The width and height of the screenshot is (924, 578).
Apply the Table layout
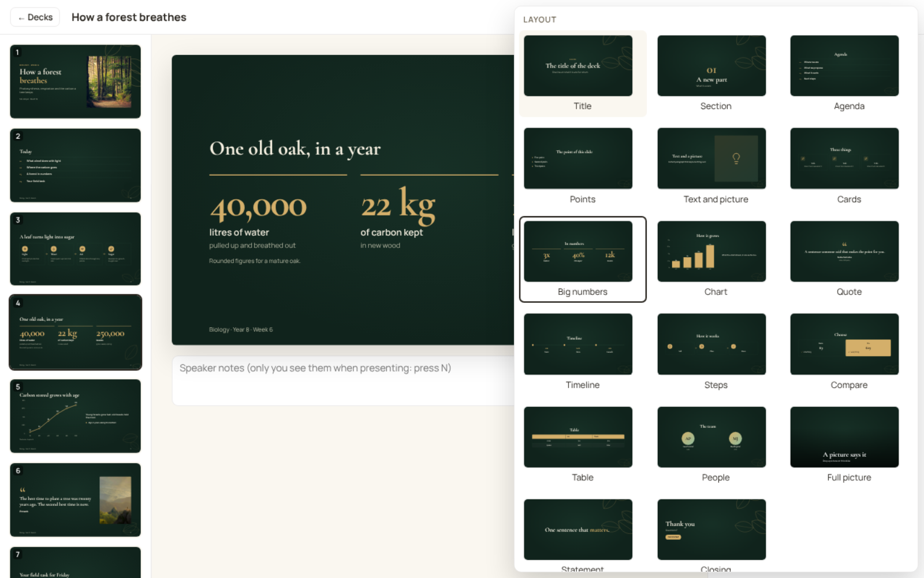[x=583, y=445]
